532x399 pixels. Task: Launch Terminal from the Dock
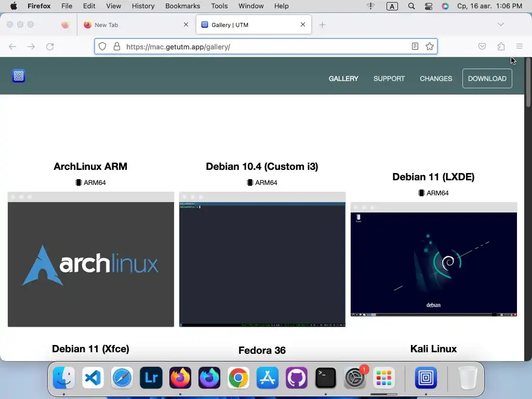[326, 378]
